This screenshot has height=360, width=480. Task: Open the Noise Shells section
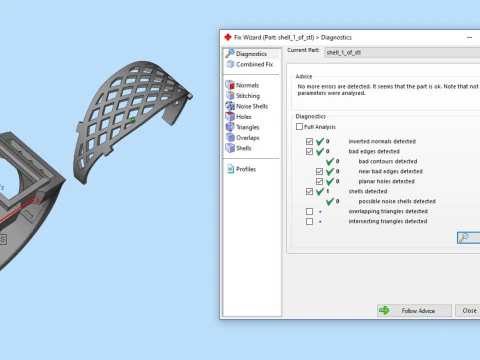[247, 106]
